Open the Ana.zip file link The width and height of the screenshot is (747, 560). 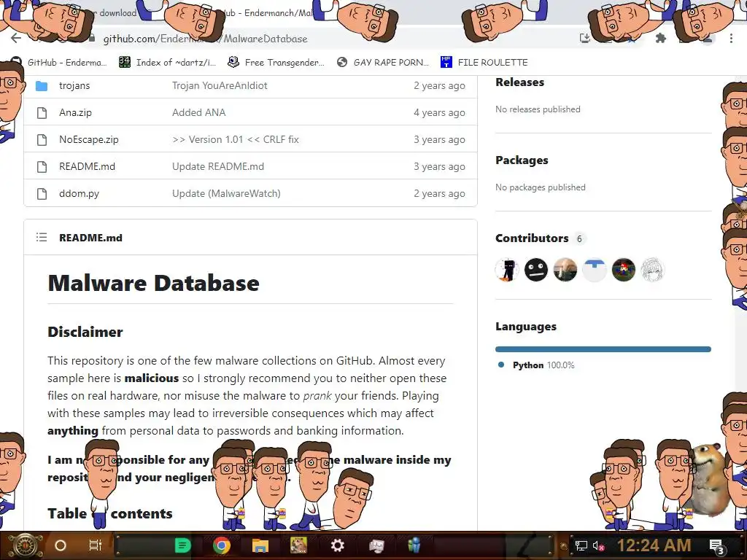pos(75,112)
